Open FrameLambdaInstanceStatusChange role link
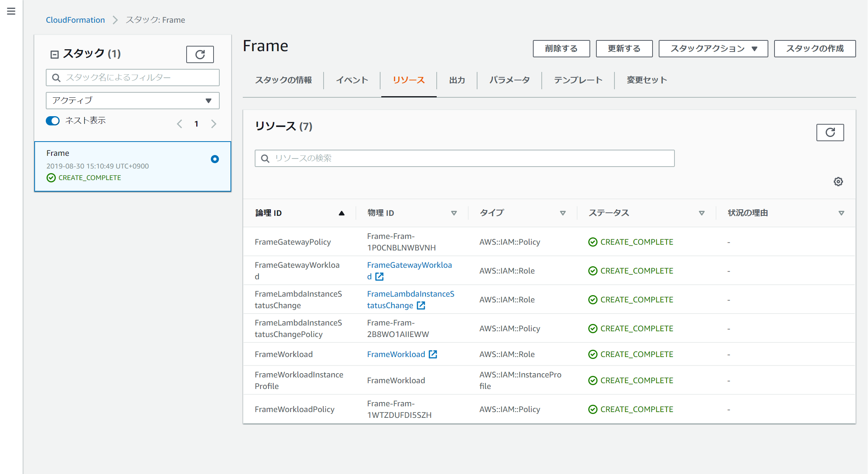This screenshot has width=868, height=474. pos(411,299)
